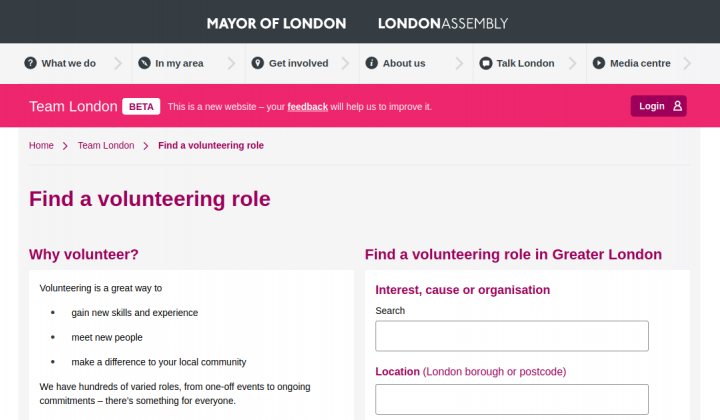The image size is (720, 420).
Task: Open the About us menu item
Action: (x=404, y=63)
